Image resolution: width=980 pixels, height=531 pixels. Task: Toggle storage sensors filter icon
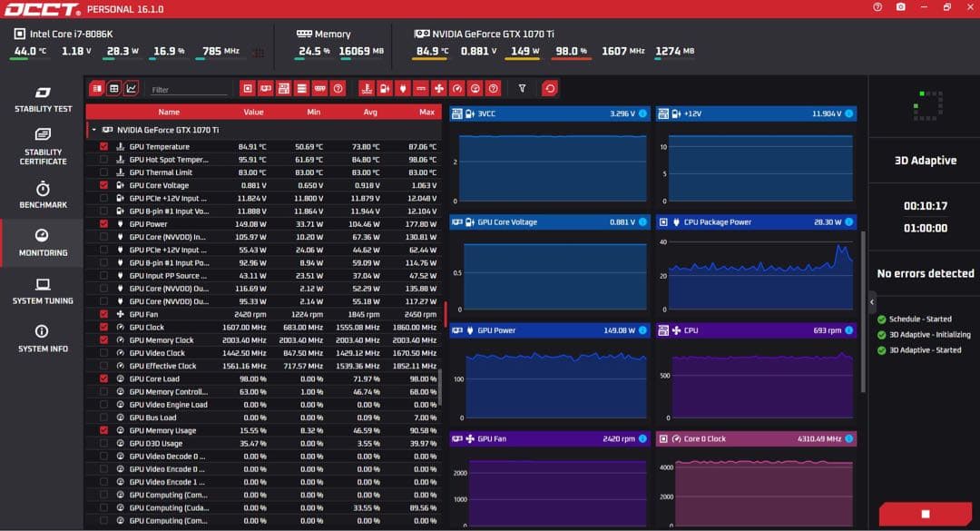[x=302, y=89]
